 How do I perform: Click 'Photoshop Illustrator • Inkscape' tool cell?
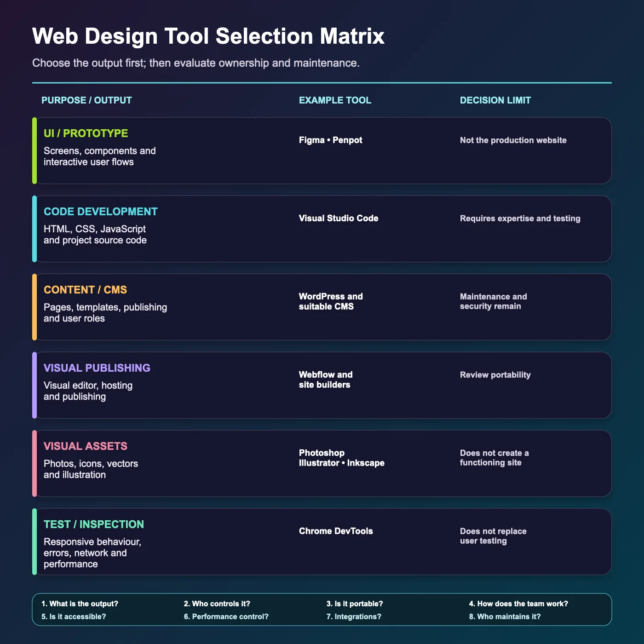pyautogui.click(x=342, y=458)
